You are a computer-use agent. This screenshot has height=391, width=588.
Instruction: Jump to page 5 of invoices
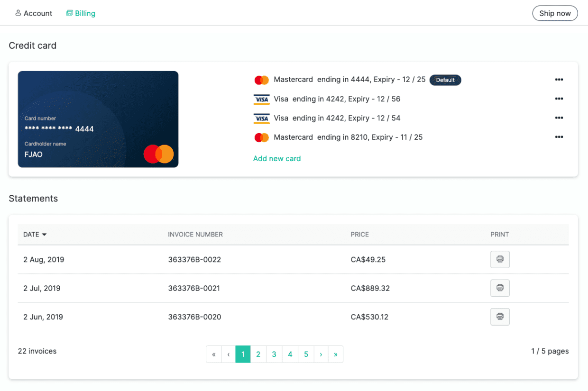pos(306,354)
